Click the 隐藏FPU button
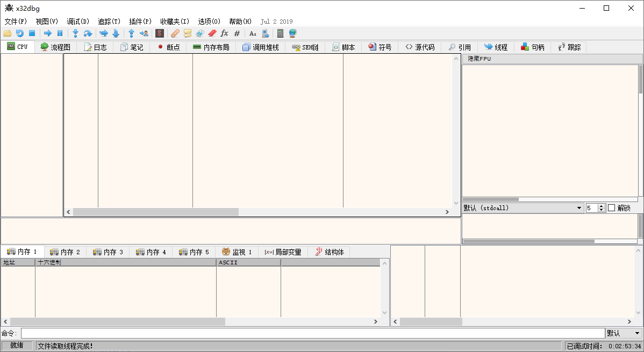 479,59
